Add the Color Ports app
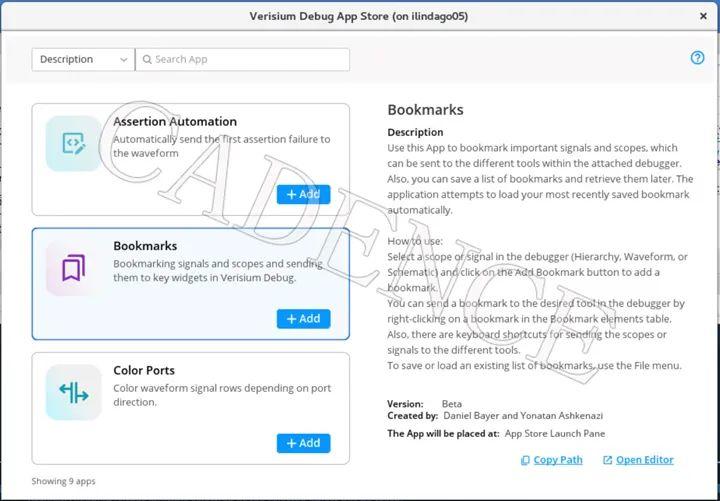 pos(303,443)
